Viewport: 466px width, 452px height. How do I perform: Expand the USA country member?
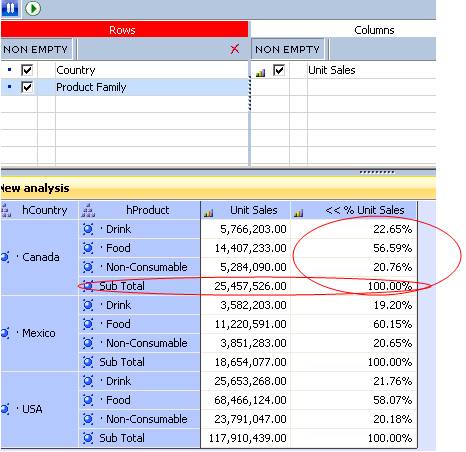(x=5, y=409)
